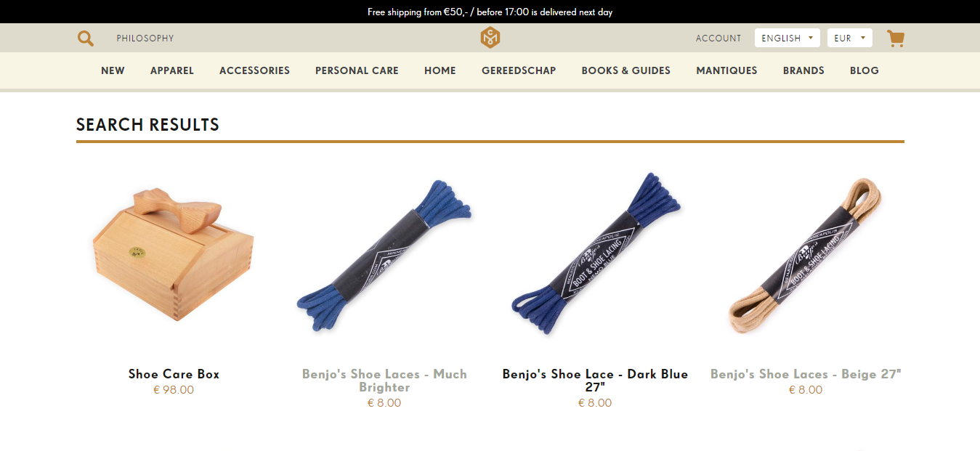The width and height of the screenshot is (980, 451).
Task: Open search with the magnifying glass icon
Action: [86, 38]
